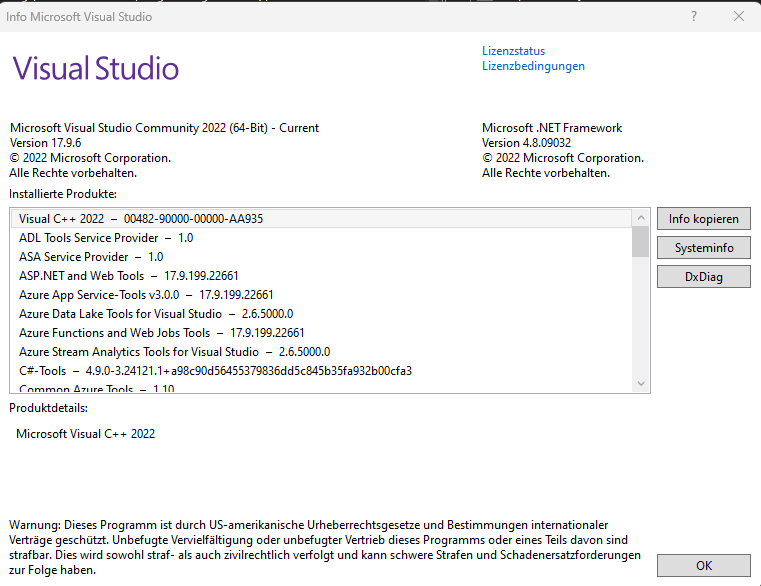Viewport: 761px width, 586px height.
Task: Click the Produktdetails label
Action: point(49,408)
